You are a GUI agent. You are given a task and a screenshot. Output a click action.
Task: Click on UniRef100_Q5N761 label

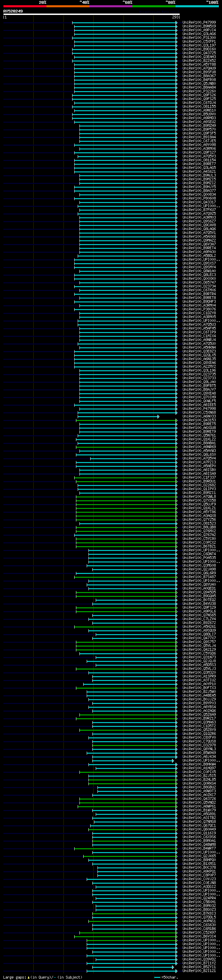tap(199, 435)
